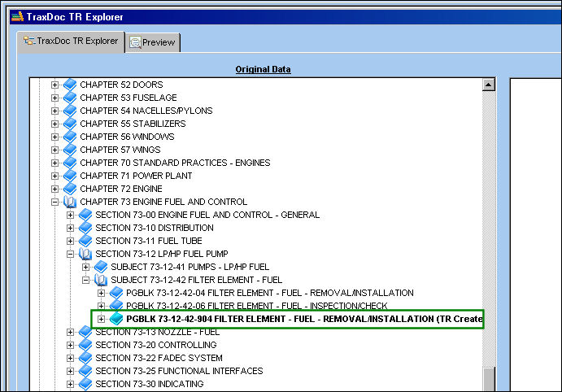Click the SECTION 73-22 FADEC SYSTEM book icon
Screen dimensions: 562x392
85,358
